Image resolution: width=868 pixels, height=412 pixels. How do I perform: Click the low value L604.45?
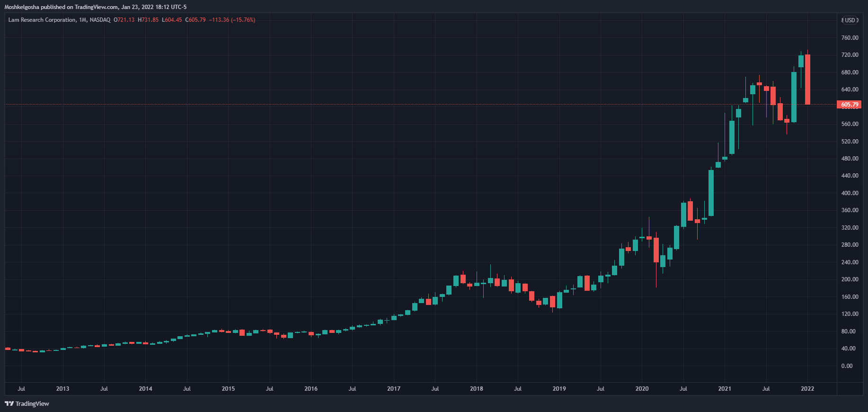(x=172, y=20)
